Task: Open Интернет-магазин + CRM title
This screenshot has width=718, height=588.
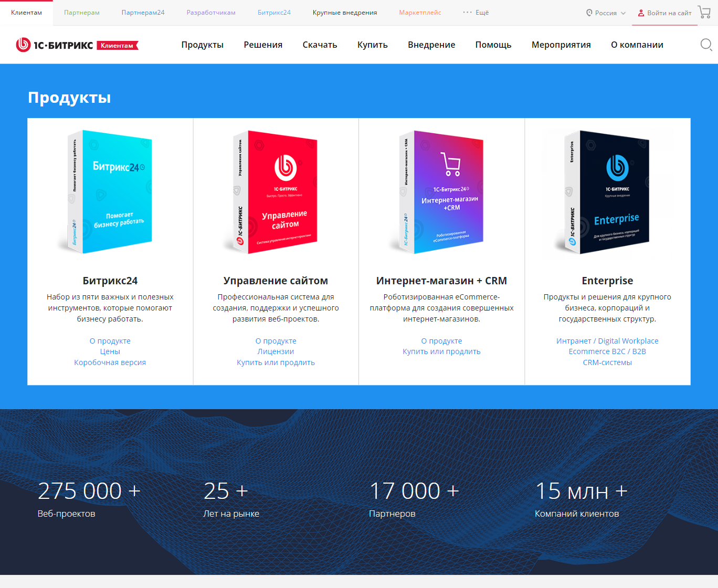Action: coord(441,281)
